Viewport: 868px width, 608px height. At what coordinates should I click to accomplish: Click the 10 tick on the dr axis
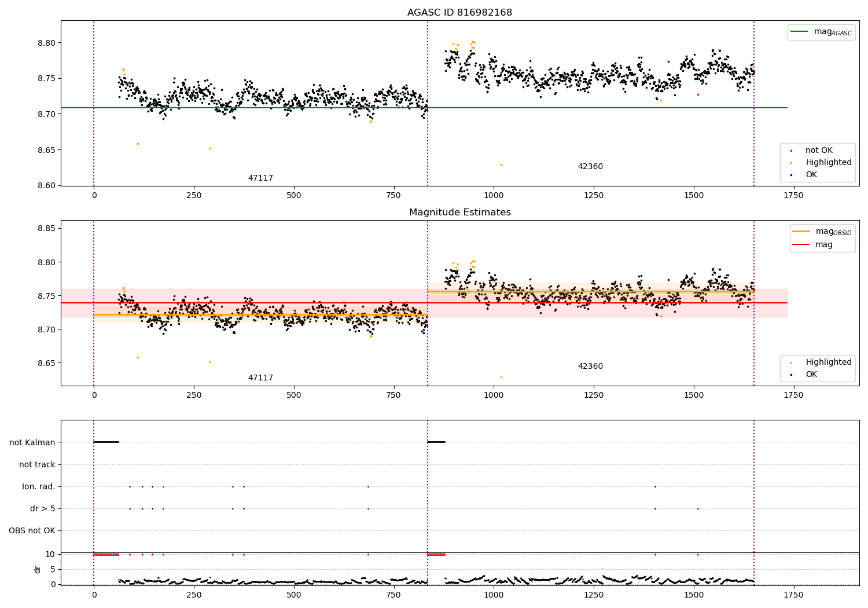coord(50,554)
